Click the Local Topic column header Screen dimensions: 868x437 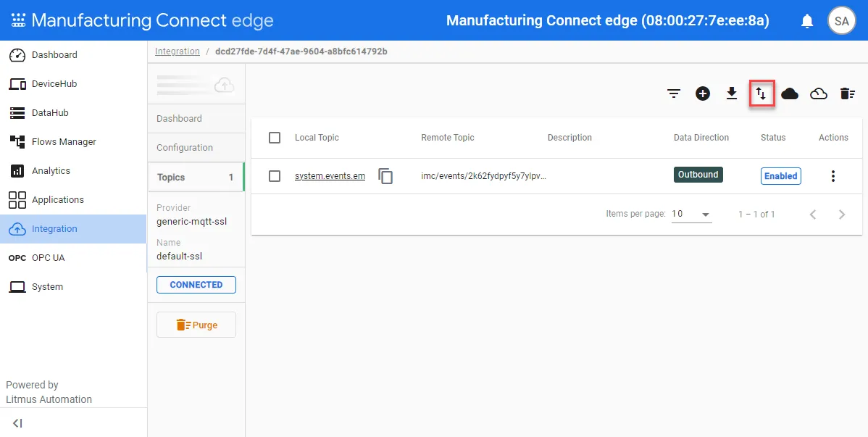click(x=317, y=138)
